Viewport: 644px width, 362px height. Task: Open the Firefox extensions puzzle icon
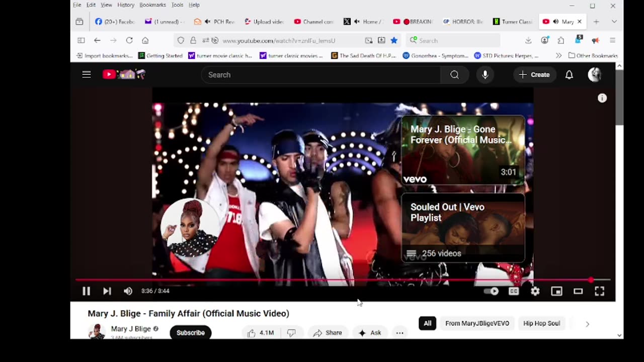561,40
